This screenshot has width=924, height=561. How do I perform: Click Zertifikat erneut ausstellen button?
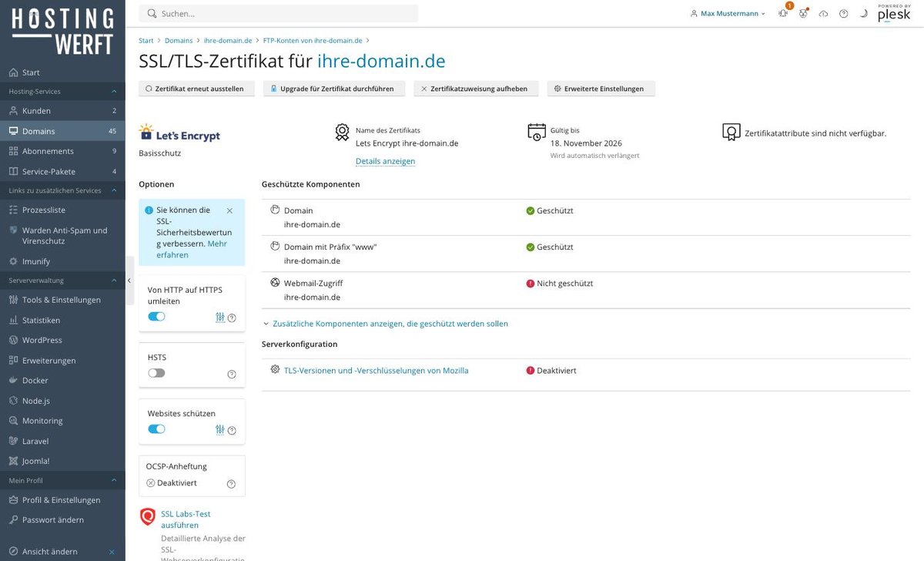[196, 89]
